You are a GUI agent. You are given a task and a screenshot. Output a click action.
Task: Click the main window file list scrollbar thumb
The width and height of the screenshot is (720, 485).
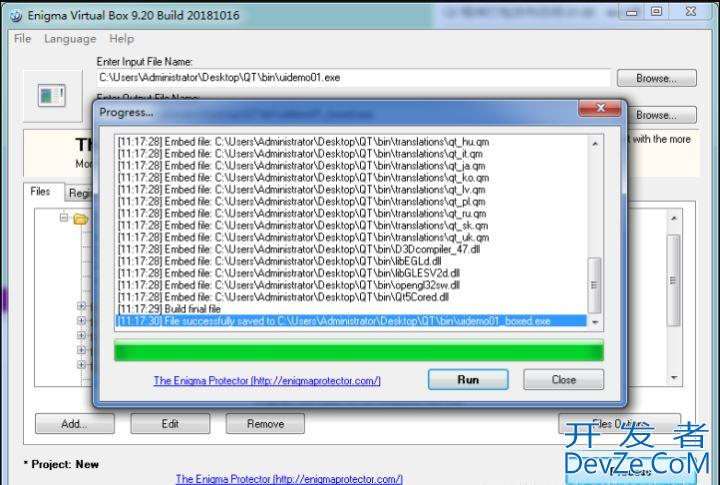pos(673,280)
